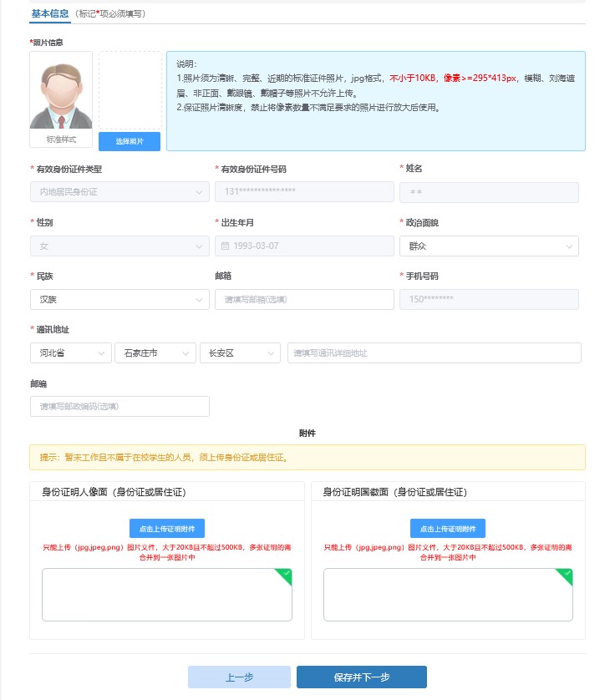Open the 性别 dropdown showing 女

pos(119,246)
